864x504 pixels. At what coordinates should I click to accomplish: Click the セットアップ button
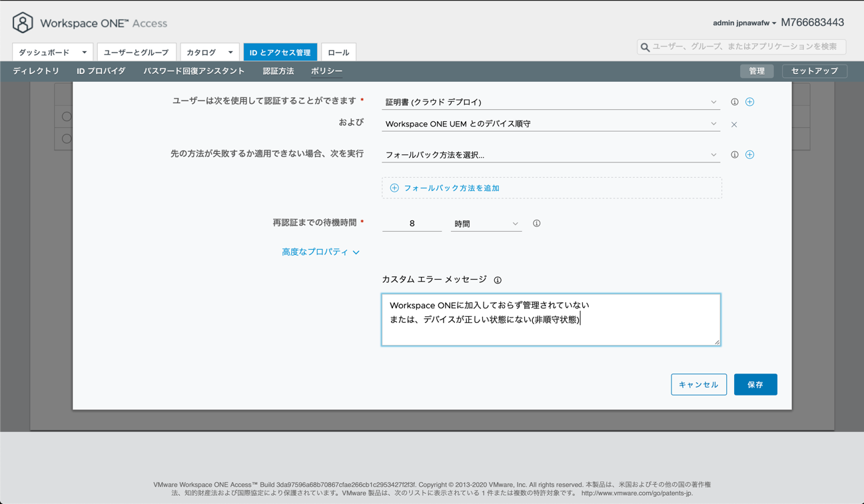coord(814,71)
